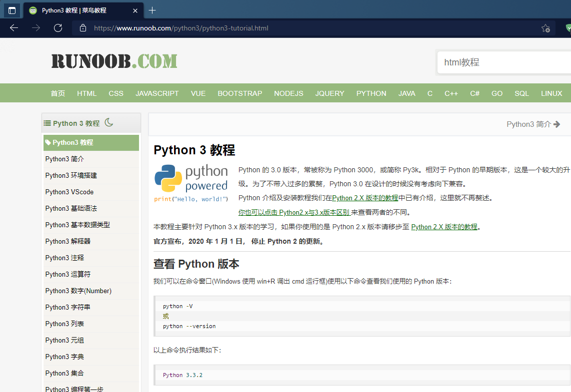Open Python3 基本数据类型 in the sidebar
Screen dimensions: 571x392
91,225
